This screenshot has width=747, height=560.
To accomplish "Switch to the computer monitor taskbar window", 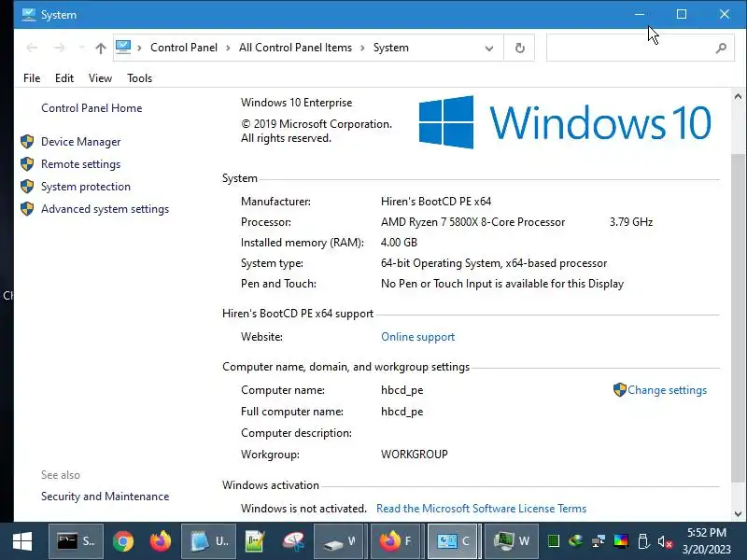I will click(511, 541).
